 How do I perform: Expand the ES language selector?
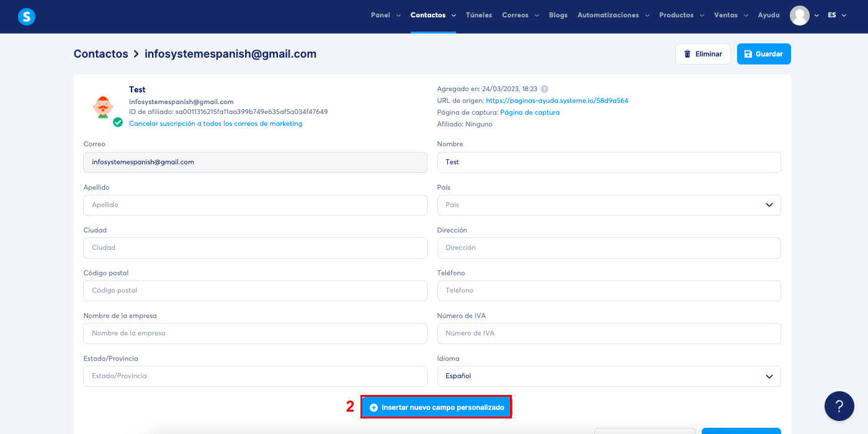point(837,14)
